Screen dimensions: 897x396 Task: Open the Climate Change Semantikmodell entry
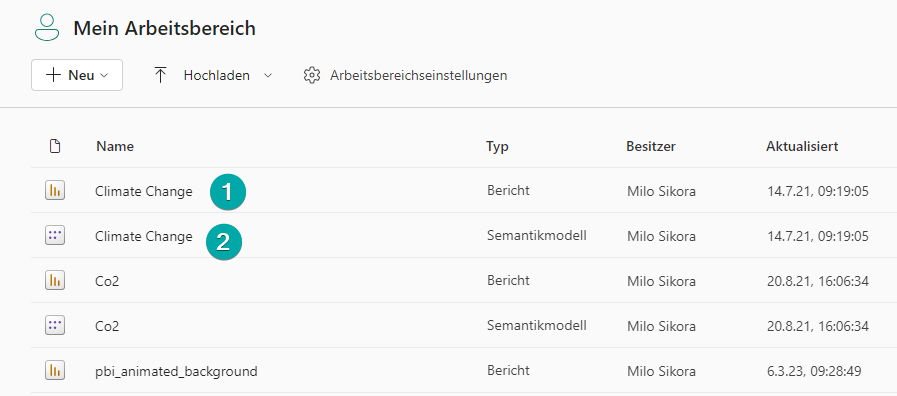144,236
